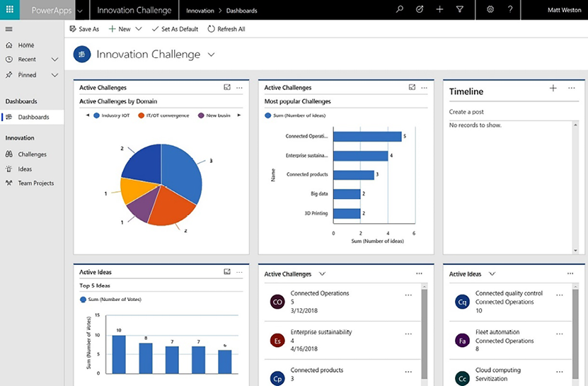Open the Active Ideas view selector dropdown
The image size is (588, 386).
492,273
